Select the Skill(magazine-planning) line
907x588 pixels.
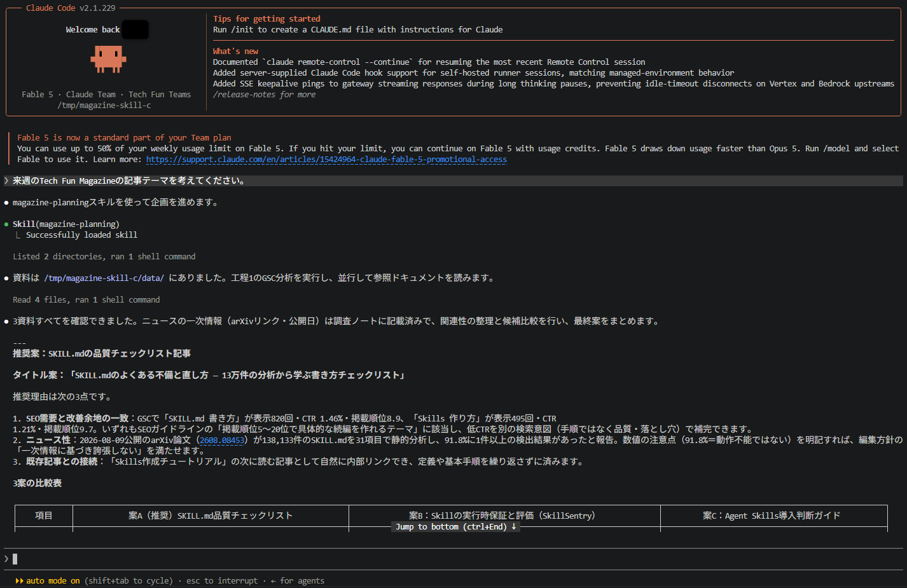coord(66,224)
